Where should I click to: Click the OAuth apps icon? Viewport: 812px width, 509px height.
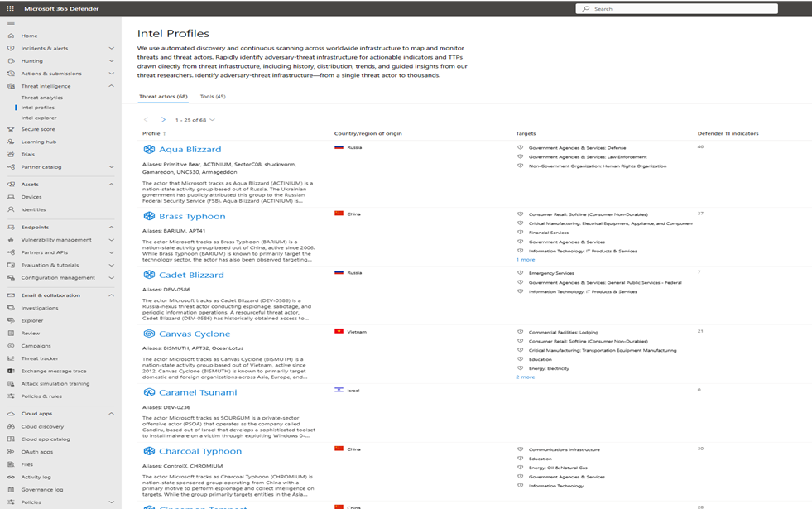click(11, 452)
